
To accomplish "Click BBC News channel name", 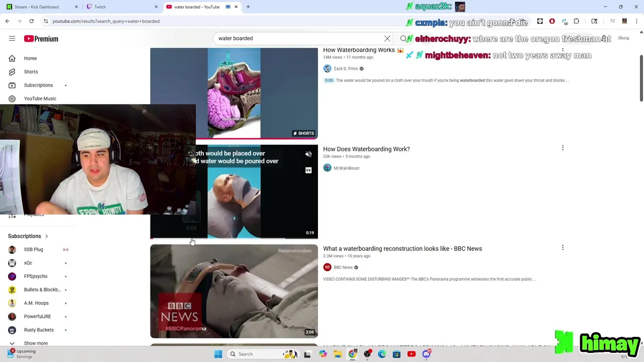I will tap(343, 267).
